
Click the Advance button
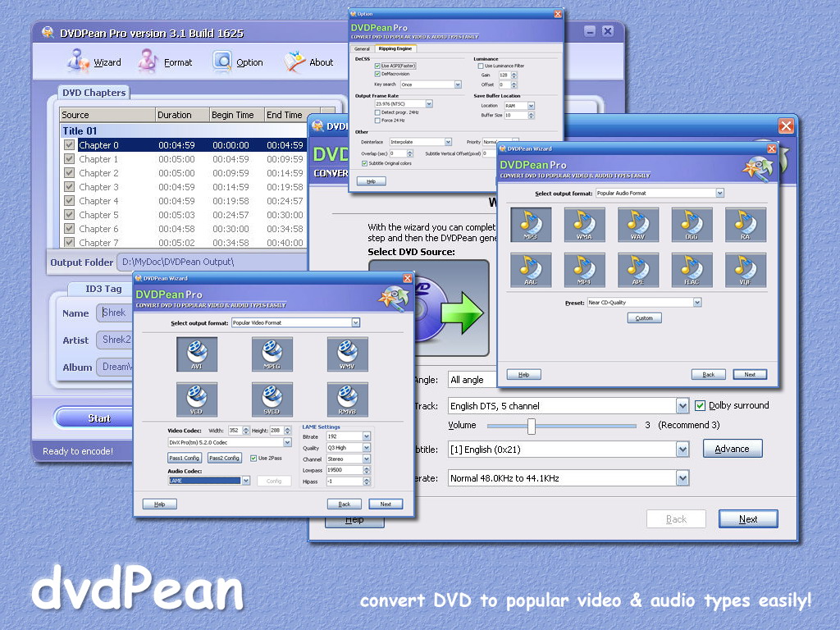click(733, 449)
